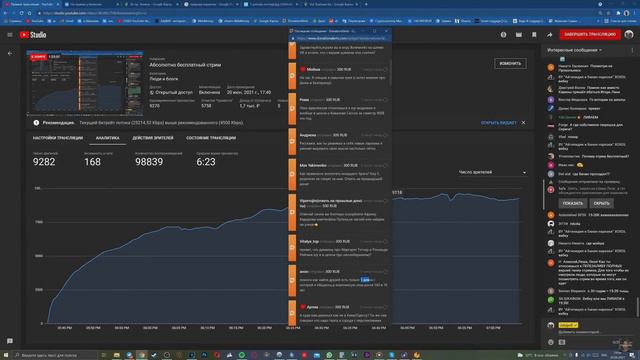Screen dimensions: 640x360
Task: Open the Действия зрителей tab
Action: (153, 138)
